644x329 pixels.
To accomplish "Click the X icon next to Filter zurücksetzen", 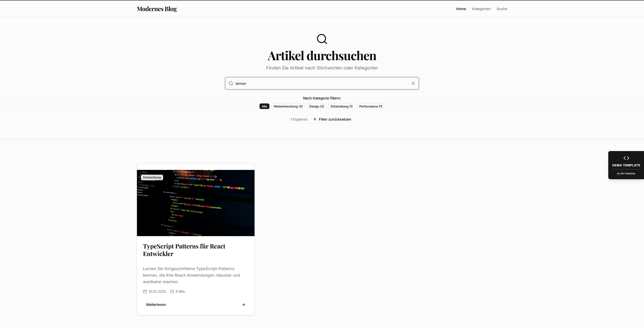I will click(315, 119).
